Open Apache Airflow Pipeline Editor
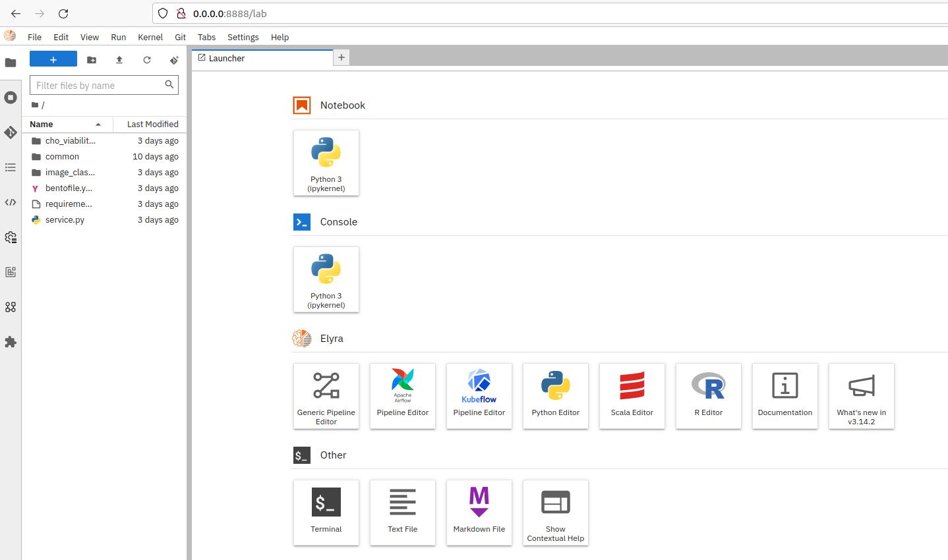Image resolution: width=948 pixels, height=560 pixels. click(403, 396)
